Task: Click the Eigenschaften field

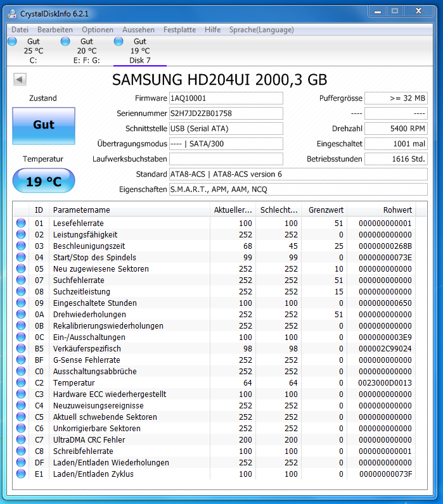Action: click(299, 189)
